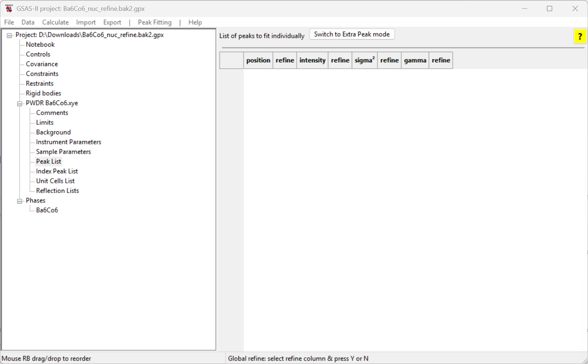Select the Index Peak List tree item

click(x=57, y=171)
